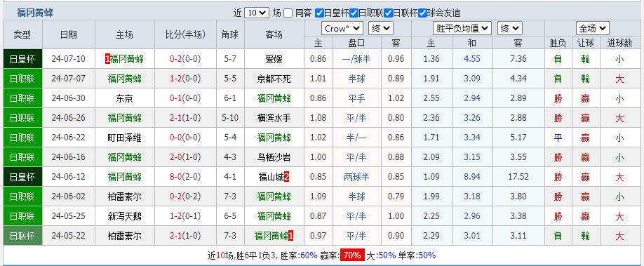644x266 pixels.
Task: Uncheck the 日皇杯 filter checkbox
Action: tap(319, 13)
